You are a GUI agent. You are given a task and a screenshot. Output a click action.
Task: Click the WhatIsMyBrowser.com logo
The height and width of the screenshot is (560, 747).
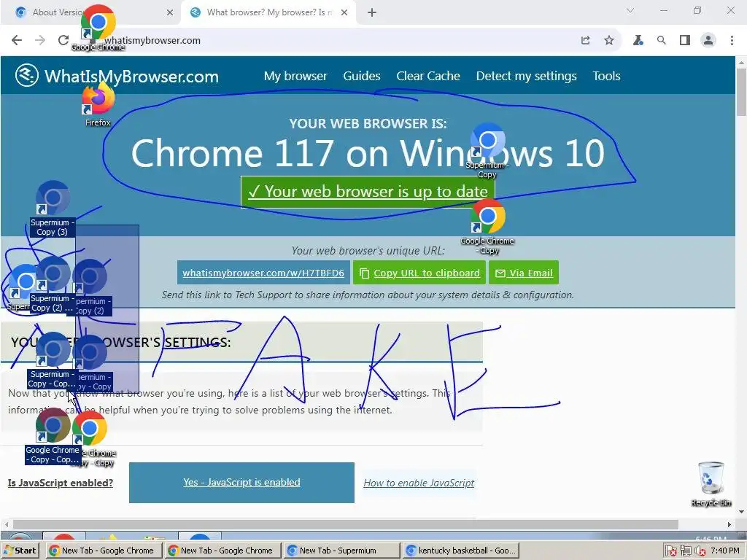pyautogui.click(x=117, y=76)
